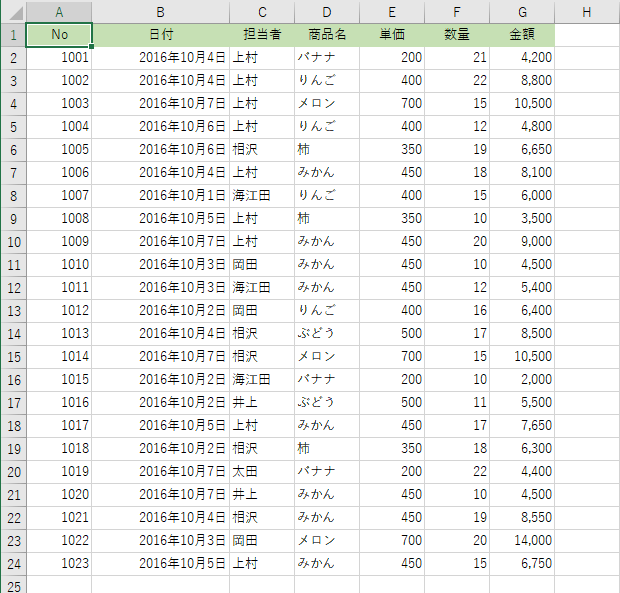Select column H header
The width and height of the screenshot is (620, 593).
point(587,12)
